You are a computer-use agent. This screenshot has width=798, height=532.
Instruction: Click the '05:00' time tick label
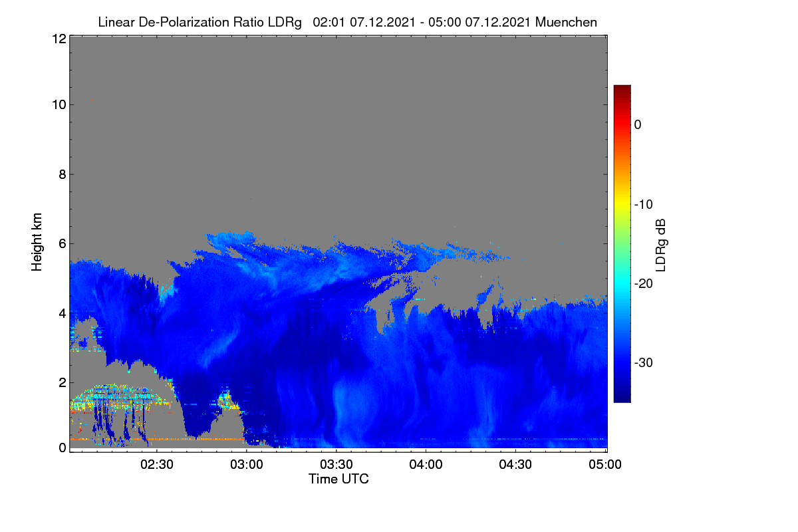606,464
